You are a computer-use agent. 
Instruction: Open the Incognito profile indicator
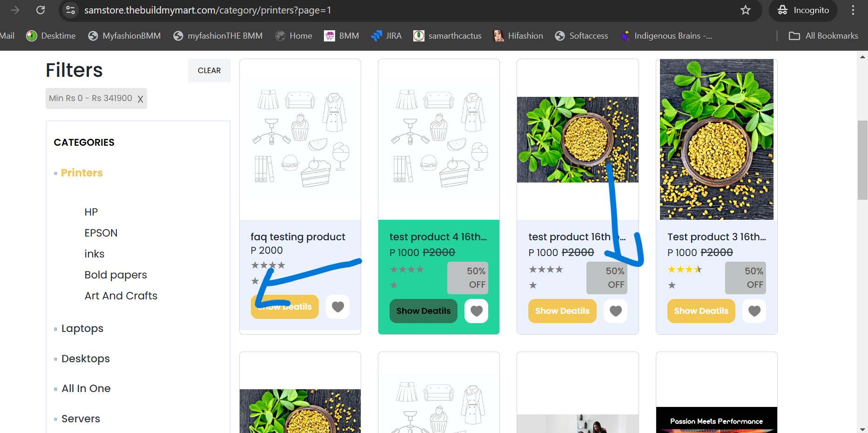pyautogui.click(x=803, y=10)
